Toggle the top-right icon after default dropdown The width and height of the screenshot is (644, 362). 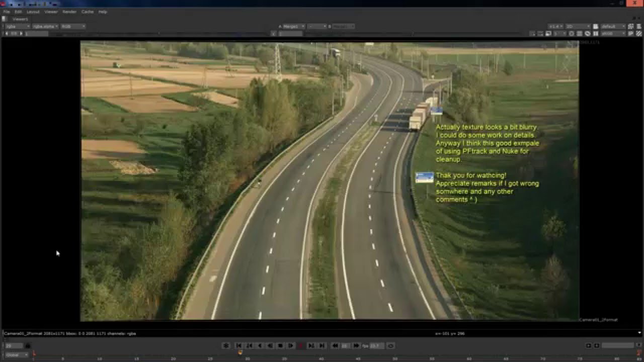click(631, 26)
